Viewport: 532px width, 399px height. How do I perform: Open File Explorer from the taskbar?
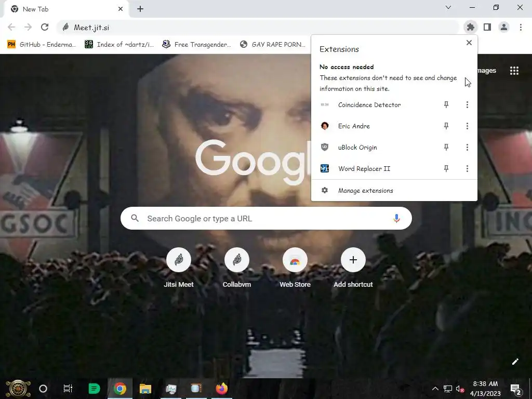[145, 389]
